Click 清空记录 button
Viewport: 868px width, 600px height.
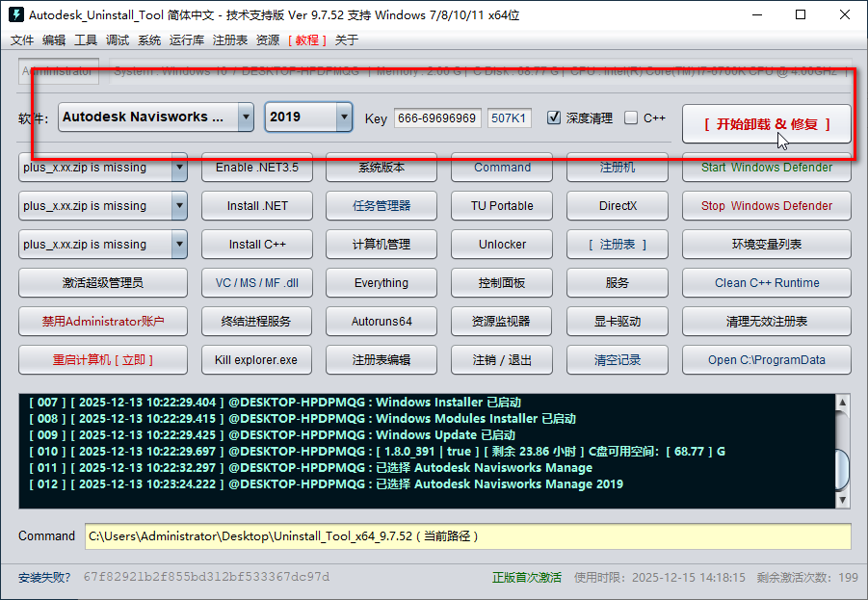click(618, 360)
